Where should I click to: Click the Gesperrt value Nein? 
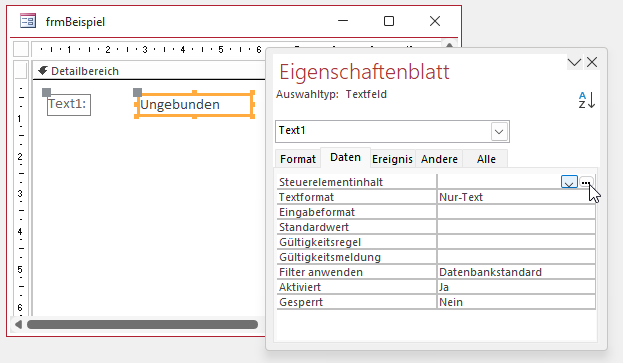click(x=516, y=302)
